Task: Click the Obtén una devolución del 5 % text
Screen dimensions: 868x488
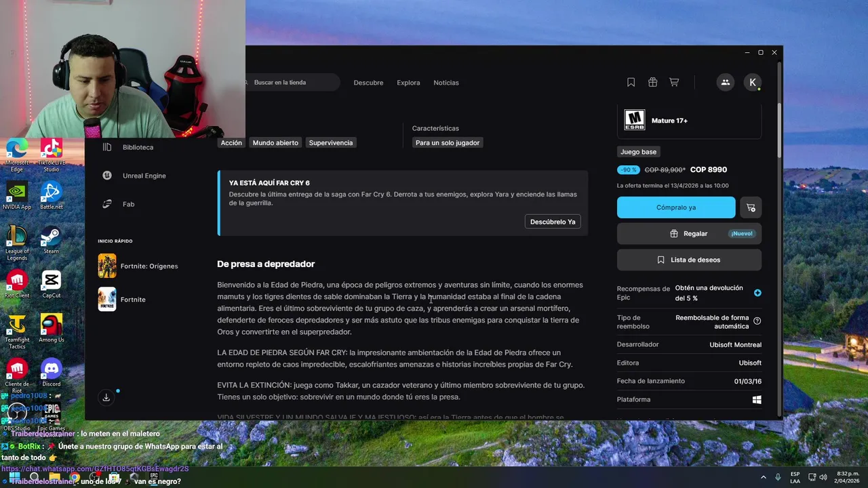Action: pos(709,293)
